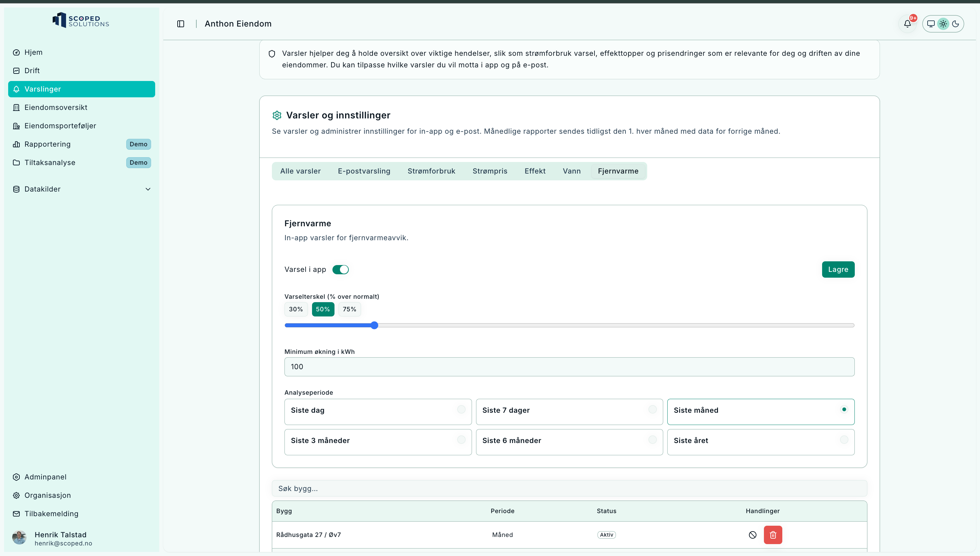Switch to dark mode moon icon
980x556 pixels.
coord(955,24)
